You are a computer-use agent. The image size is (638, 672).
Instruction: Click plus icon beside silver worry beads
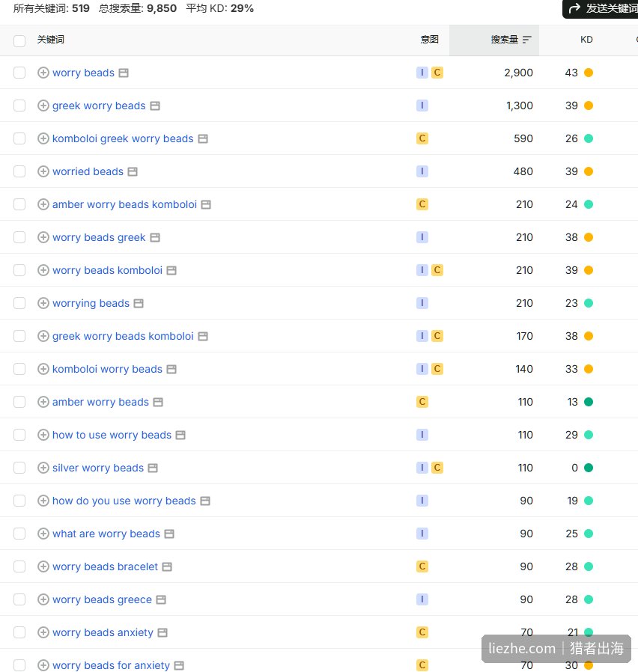pyautogui.click(x=43, y=468)
